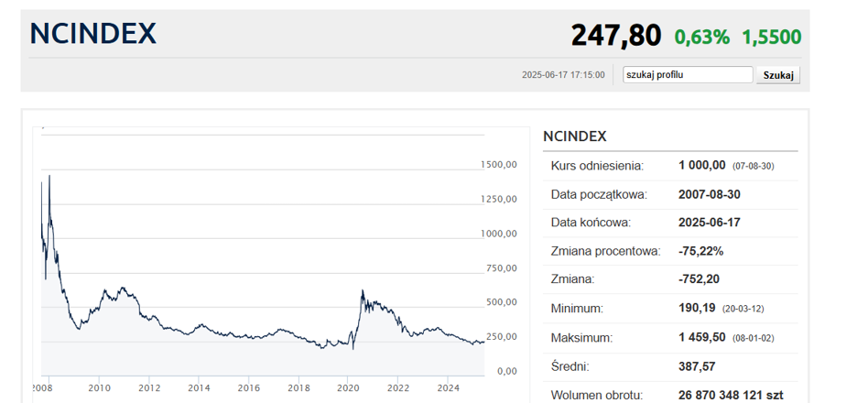Click the current value 247,80
The height and width of the screenshot is (403, 868).
point(616,36)
